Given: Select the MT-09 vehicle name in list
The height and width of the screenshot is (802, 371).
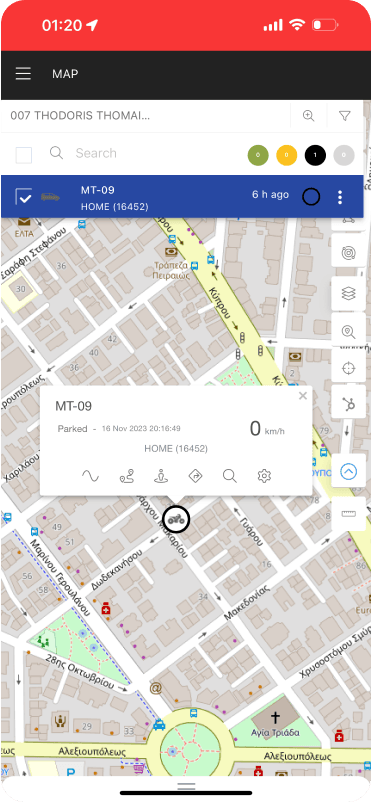Looking at the screenshot, I should (x=98, y=190).
